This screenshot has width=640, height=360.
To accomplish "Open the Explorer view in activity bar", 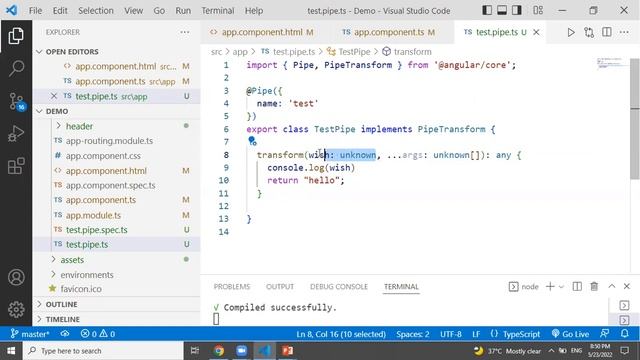I will click(x=16, y=36).
